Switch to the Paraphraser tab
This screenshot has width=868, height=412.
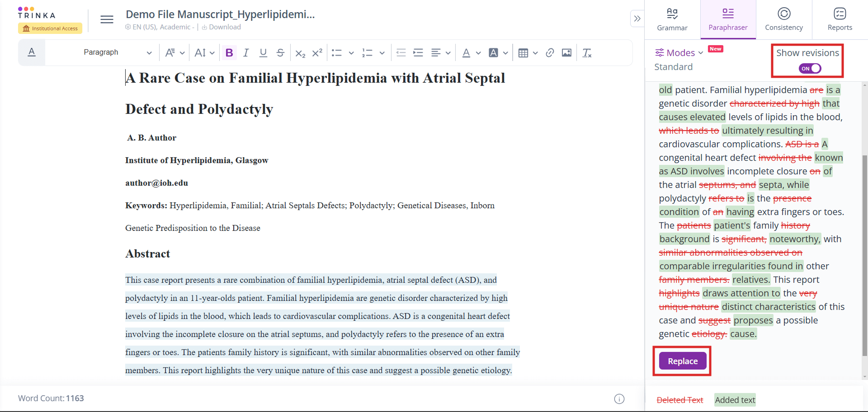(728, 20)
